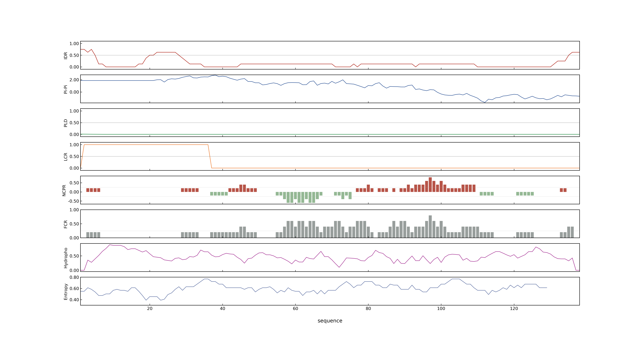Click the LCR y-axis label
The width and height of the screenshot is (644, 343).
(x=66, y=157)
